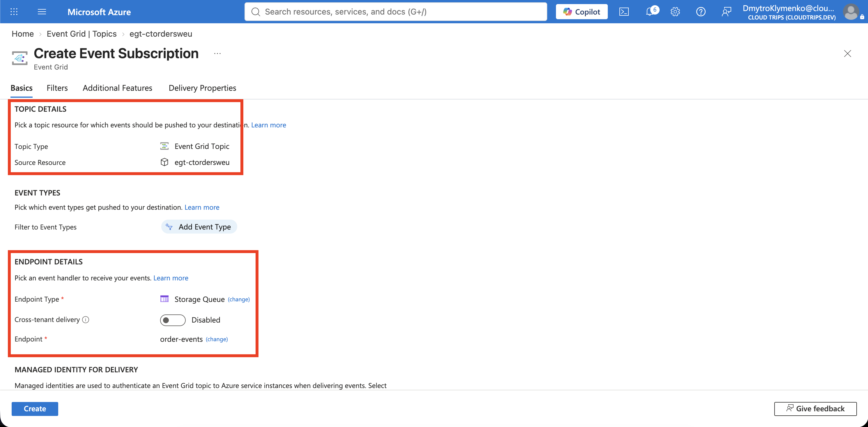Image resolution: width=868 pixels, height=427 pixels.
Task: Open the more options ellipsis beside title
Action: point(217,53)
